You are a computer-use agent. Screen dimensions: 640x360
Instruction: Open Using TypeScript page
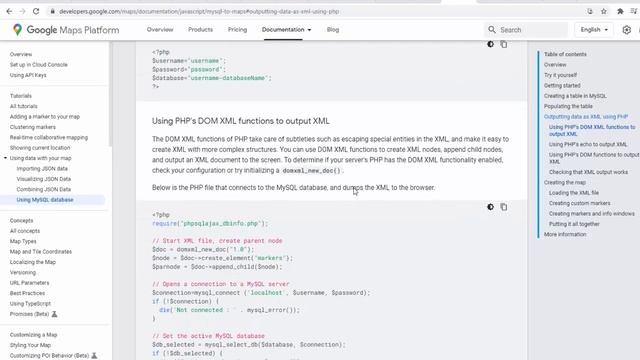click(x=30, y=304)
